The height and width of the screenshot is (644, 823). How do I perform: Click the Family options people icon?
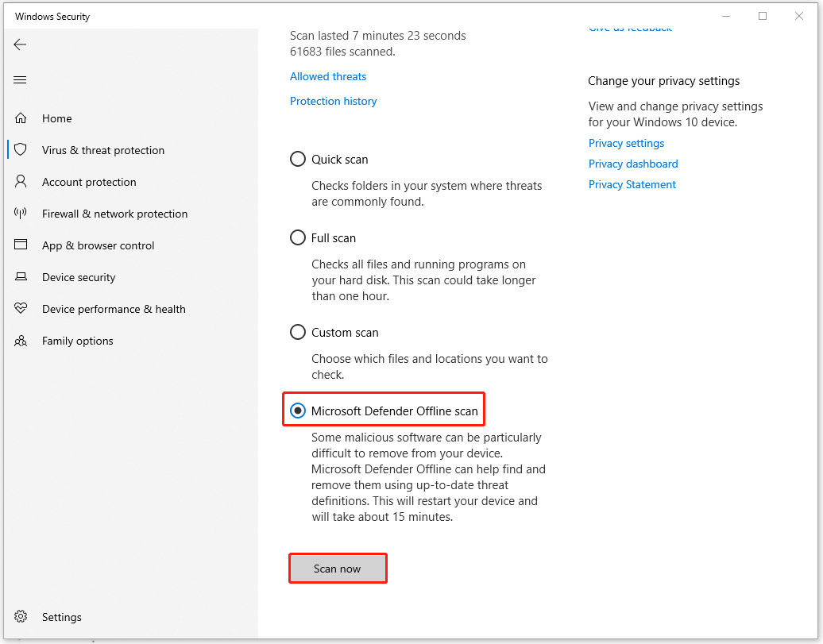pyautogui.click(x=21, y=341)
